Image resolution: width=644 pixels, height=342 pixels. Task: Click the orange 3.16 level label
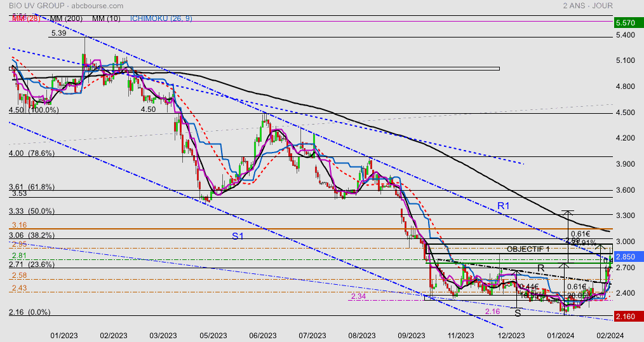19,225
